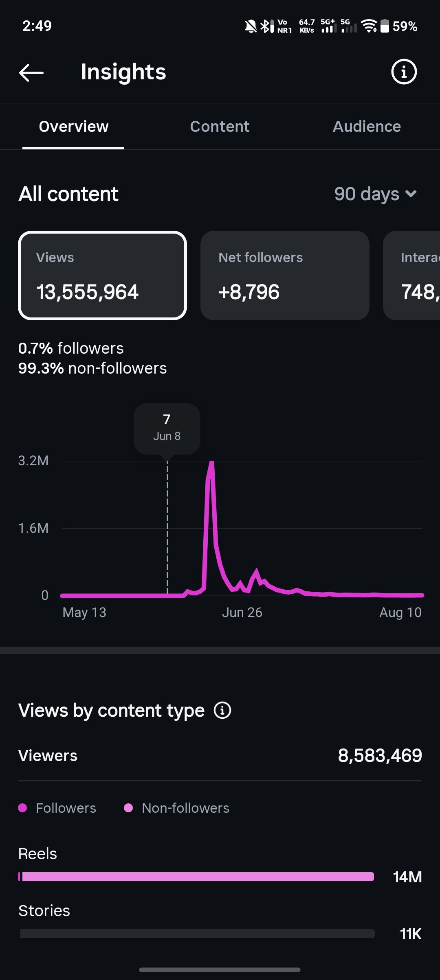Tap the battery status icon
Image resolution: width=440 pixels, height=980 pixels.
click(385, 26)
